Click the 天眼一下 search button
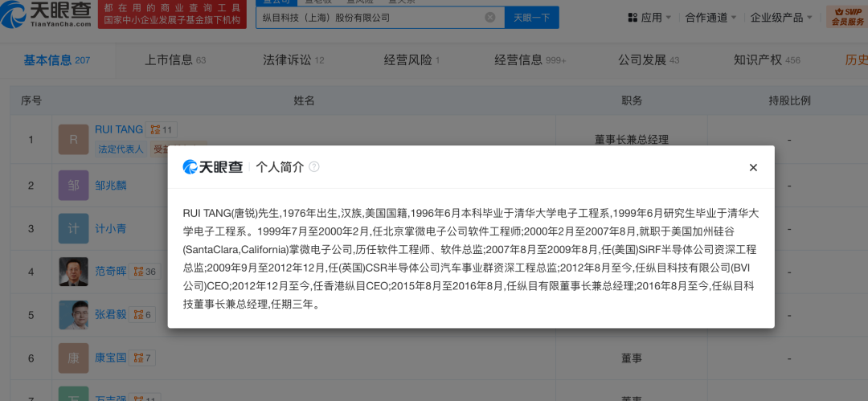The height and width of the screenshot is (401, 868). tap(531, 17)
